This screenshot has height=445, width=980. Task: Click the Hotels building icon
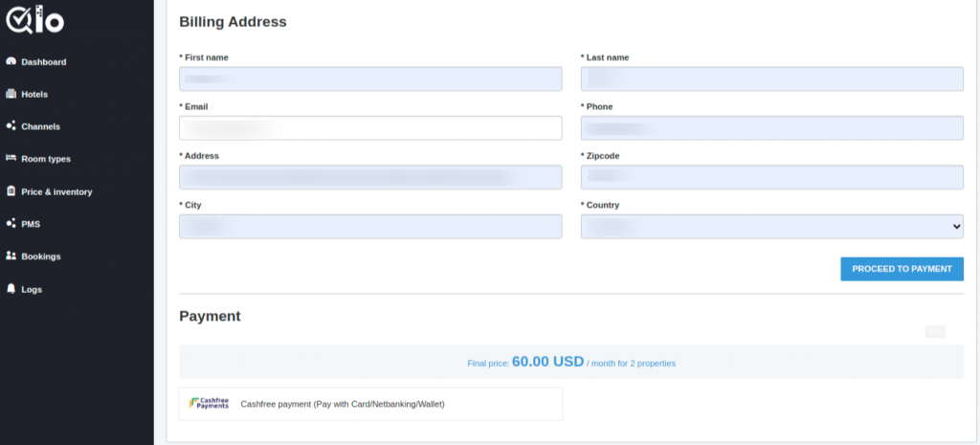tap(11, 94)
